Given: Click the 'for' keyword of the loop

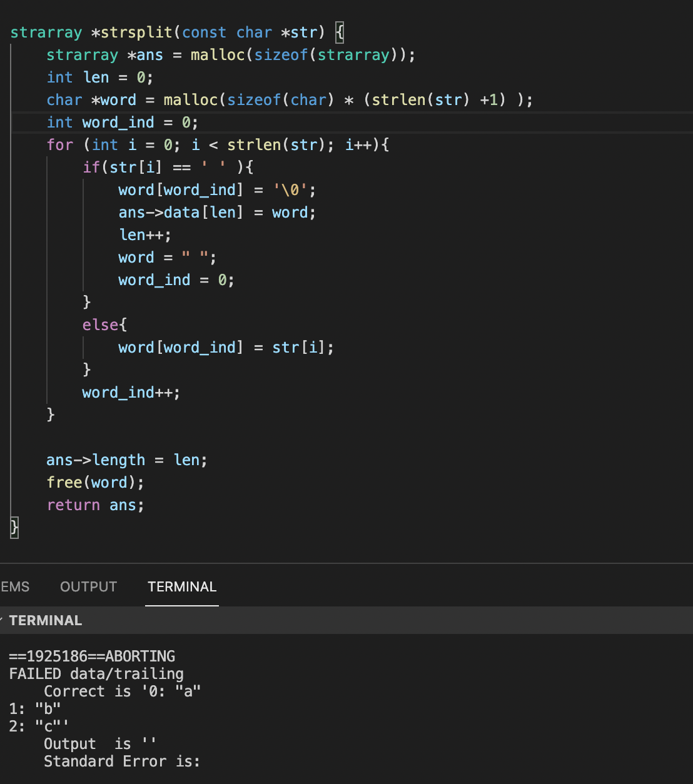Looking at the screenshot, I should (59, 145).
